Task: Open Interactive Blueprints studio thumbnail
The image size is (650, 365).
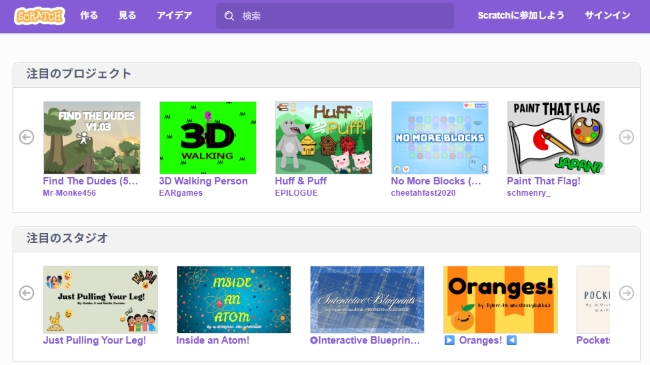Action: coord(367,299)
